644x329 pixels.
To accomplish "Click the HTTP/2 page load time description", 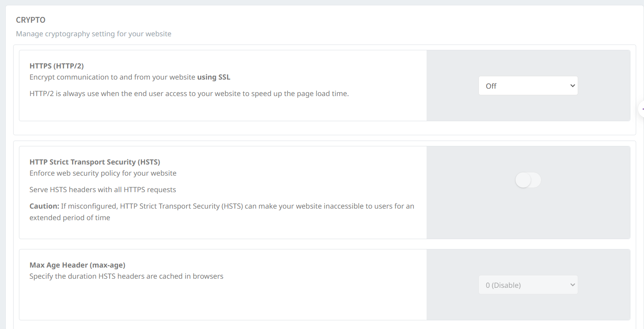I will pyautogui.click(x=189, y=94).
